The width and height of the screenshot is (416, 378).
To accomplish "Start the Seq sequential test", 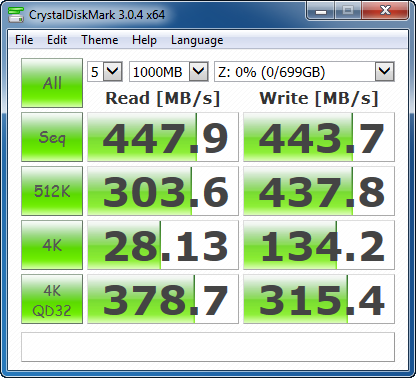I will pos(52,137).
